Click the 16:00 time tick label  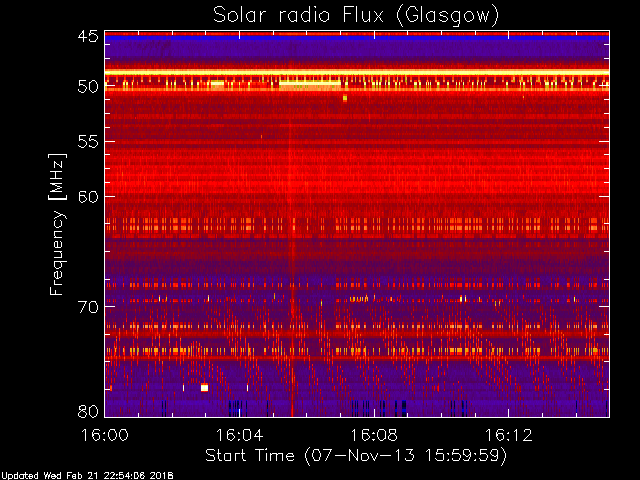(105, 435)
